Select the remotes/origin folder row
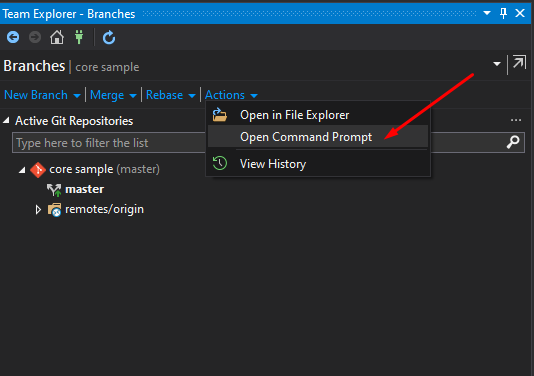The height and width of the screenshot is (376, 534). pyautogui.click(x=104, y=209)
